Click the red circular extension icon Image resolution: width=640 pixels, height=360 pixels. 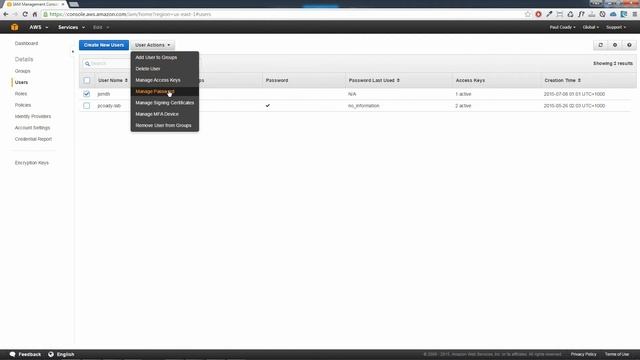pos(538,14)
